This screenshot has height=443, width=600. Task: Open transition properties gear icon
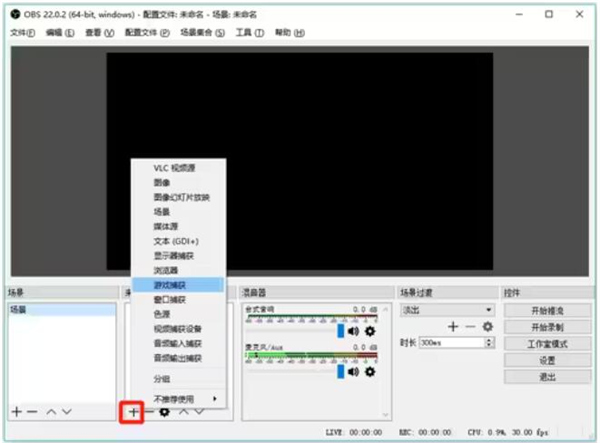click(487, 326)
